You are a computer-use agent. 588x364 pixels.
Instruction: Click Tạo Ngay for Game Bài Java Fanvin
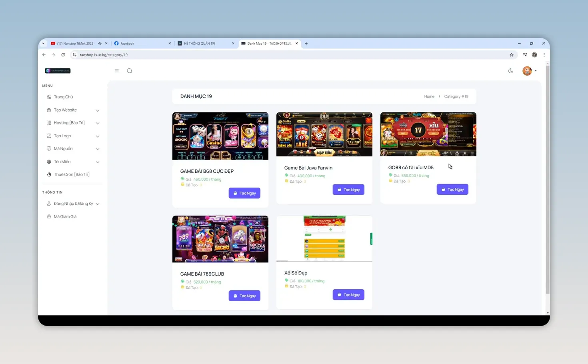click(x=348, y=190)
